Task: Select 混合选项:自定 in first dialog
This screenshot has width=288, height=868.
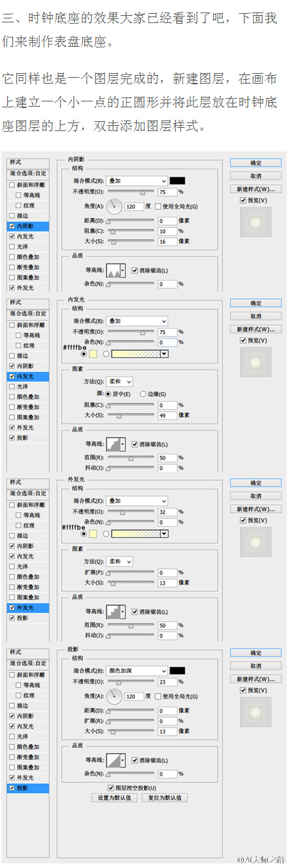Action: click(x=28, y=173)
